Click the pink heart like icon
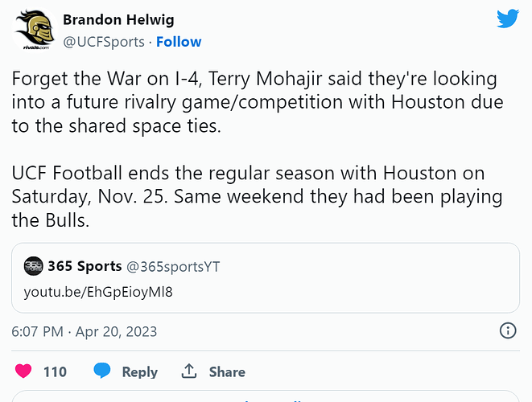This screenshot has width=532, height=402. (x=23, y=371)
